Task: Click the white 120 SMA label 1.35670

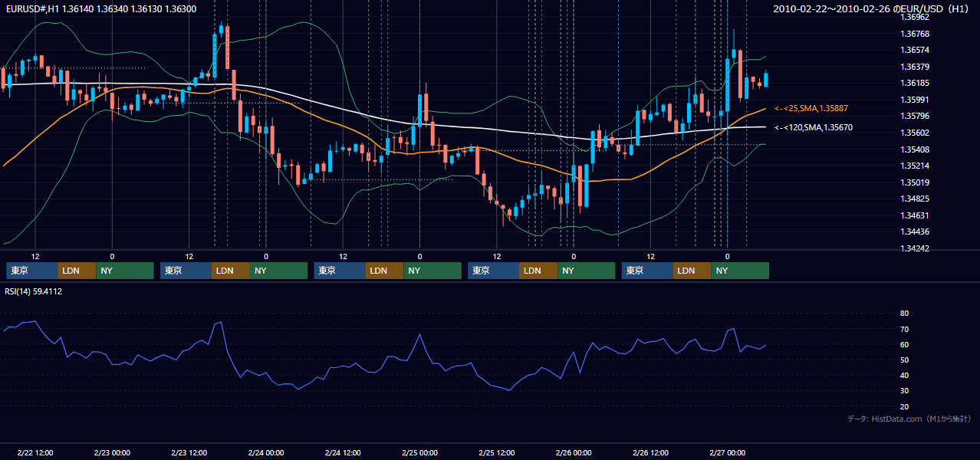Action: click(x=814, y=127)
